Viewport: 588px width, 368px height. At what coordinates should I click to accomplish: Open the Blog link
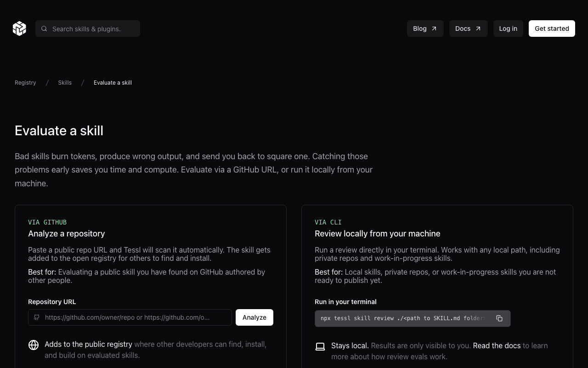click(x=425, y=29)
